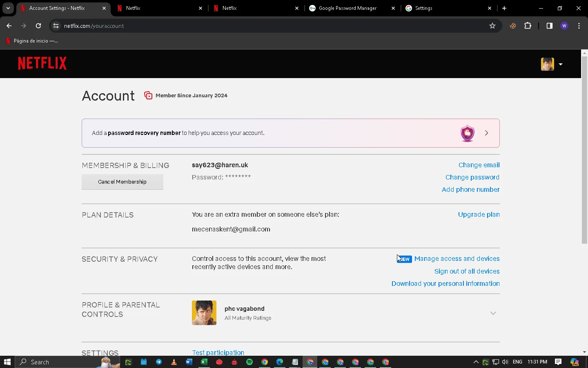
Task: Open the site information icon in address bar
Action: pyautogui.click(x=56, y=26)
